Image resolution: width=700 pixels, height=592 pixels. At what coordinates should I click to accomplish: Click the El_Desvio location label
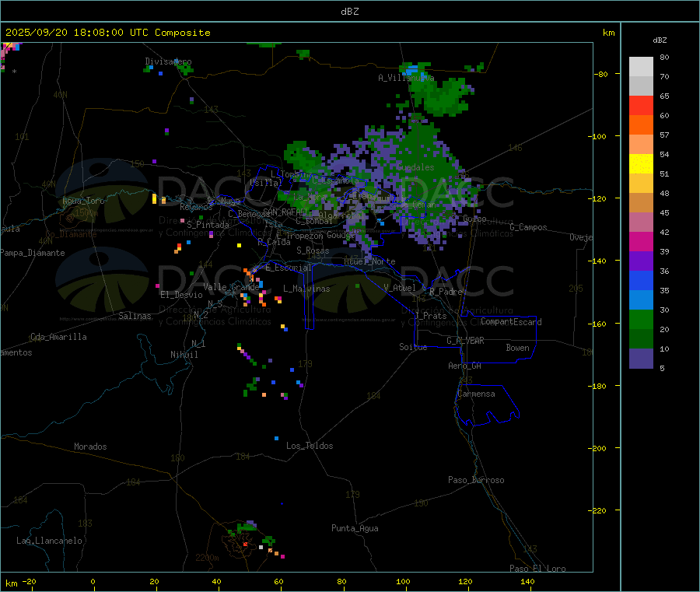(181, 295)
